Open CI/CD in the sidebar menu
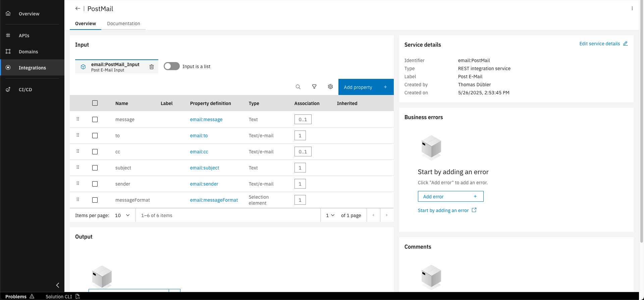Viewport: 644px width, 300px height. [x=32, y=90]
